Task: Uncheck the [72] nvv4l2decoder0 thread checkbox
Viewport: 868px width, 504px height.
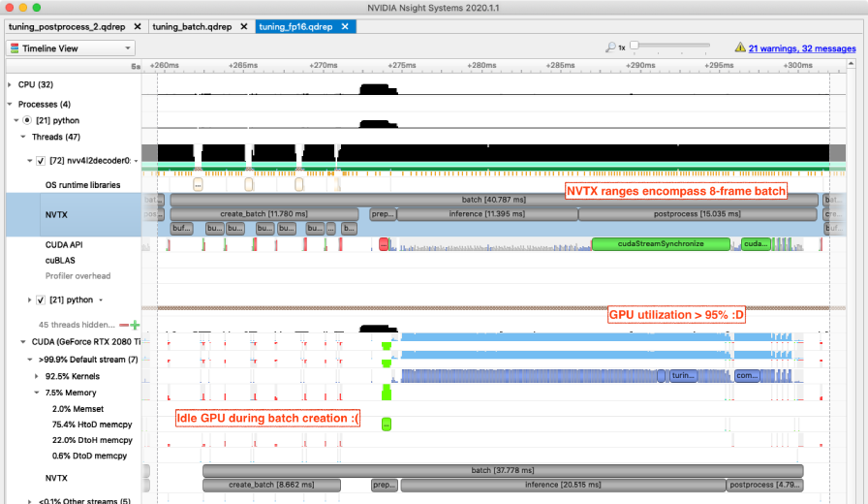Action: pos(41,161)
